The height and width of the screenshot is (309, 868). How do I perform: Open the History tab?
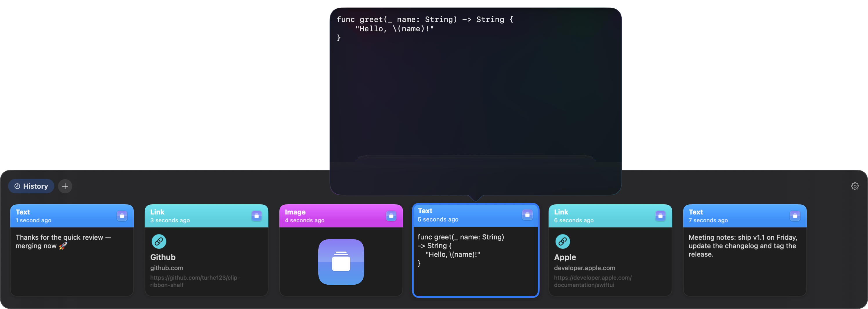pos(31,186)
